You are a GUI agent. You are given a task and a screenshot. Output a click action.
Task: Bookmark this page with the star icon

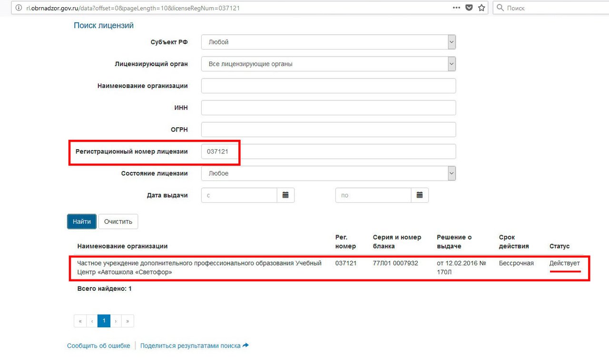click(481, 8)
